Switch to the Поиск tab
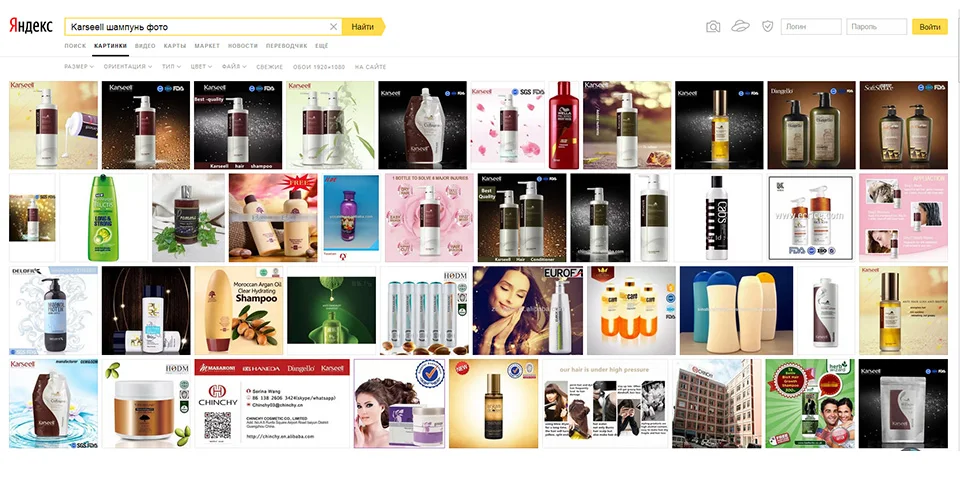The width and height of the screenshot is (960, 477). coord(75,46)
